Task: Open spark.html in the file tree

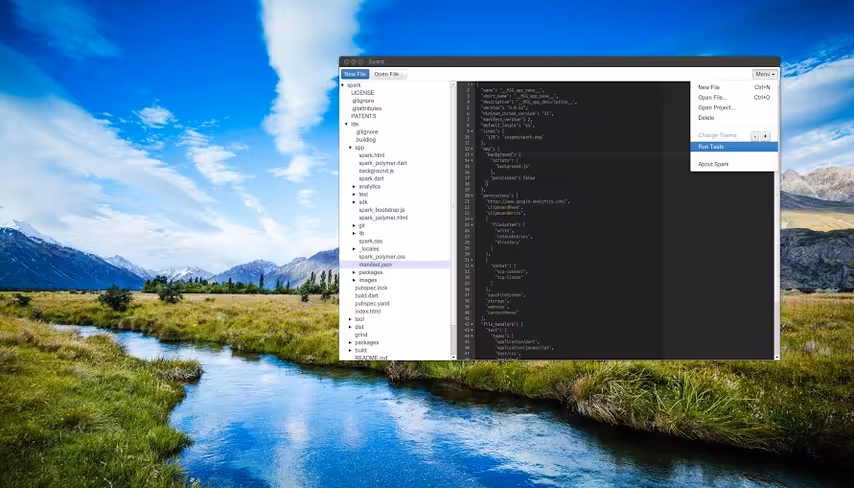Action: [371, 155]
